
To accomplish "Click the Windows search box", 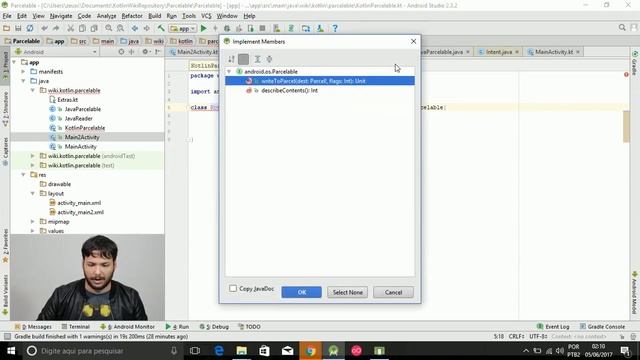I will click(102, 351).
